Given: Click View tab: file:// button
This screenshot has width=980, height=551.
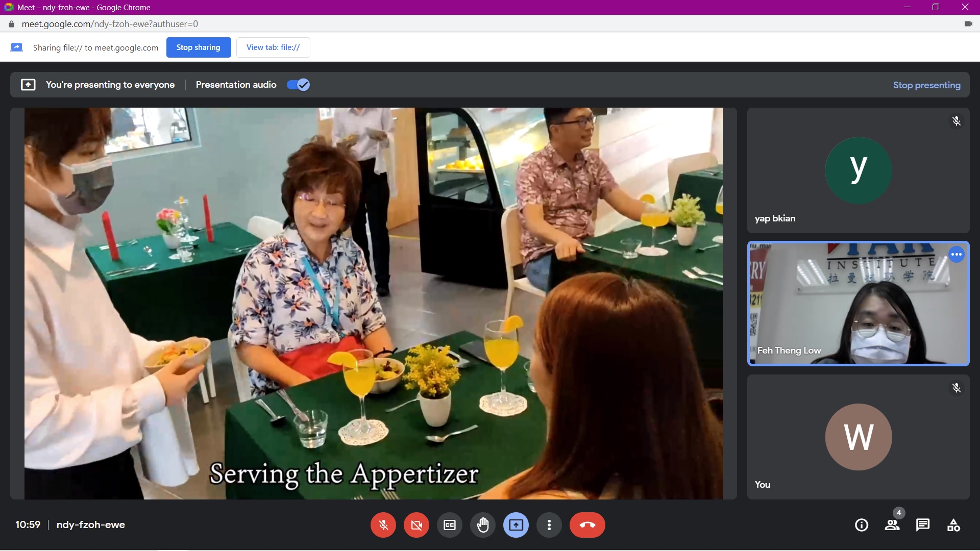Looking at the screenshot, I should tap(273, 47).
